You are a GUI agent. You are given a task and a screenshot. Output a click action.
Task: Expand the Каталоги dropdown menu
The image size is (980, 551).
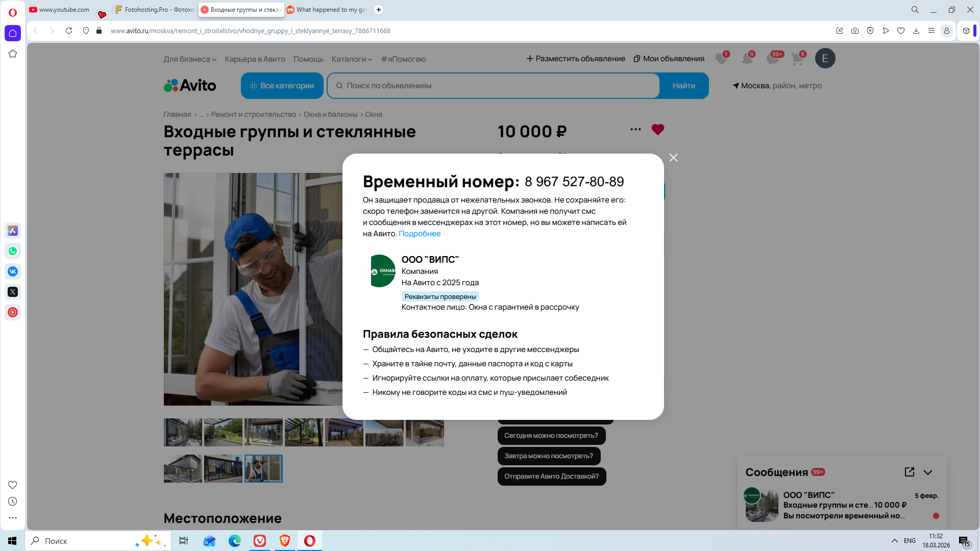pyautogui.click(x=352, y=59)
